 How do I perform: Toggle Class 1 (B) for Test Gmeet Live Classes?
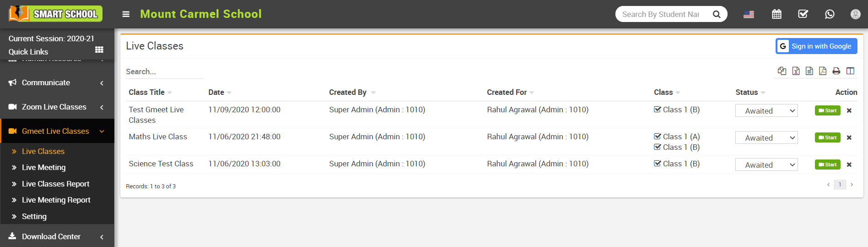pos(658,110)
